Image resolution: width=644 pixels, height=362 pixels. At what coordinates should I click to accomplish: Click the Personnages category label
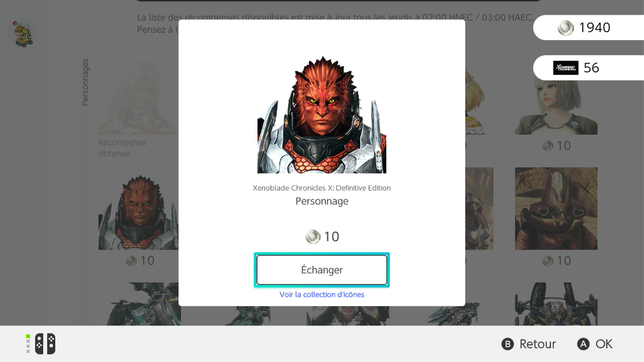pyautogui.click(x=85, y=82)
